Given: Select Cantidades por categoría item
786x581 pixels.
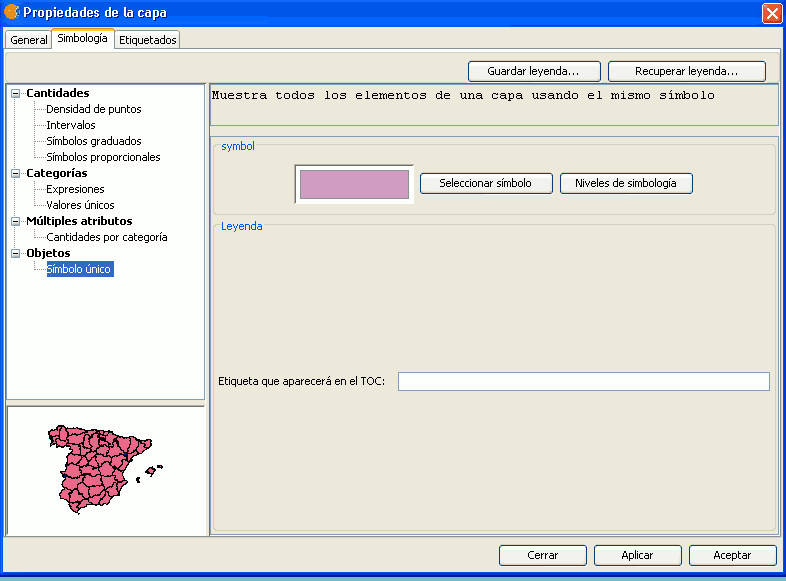Looking at the screenshot, I should coord(107,238).
